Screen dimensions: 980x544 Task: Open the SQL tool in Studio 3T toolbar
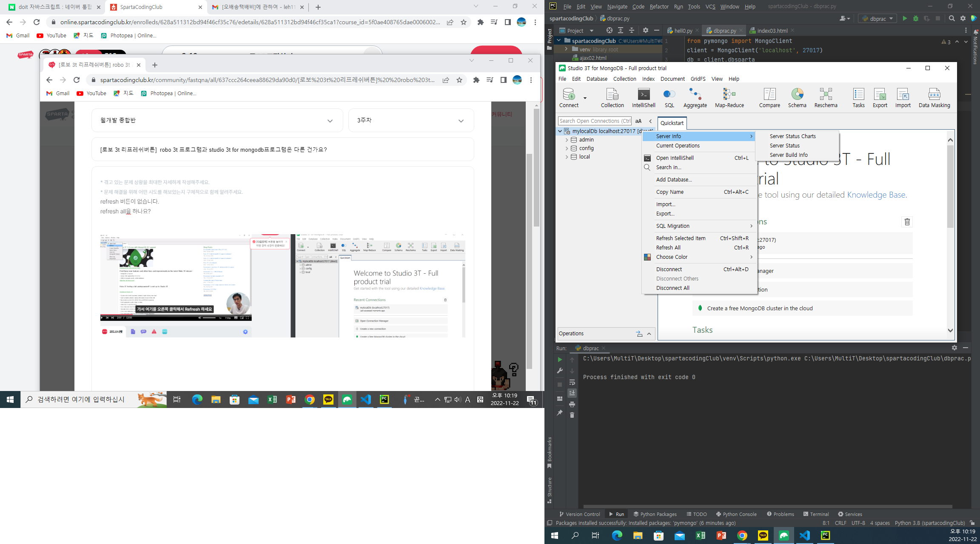[x=669, y=97]
